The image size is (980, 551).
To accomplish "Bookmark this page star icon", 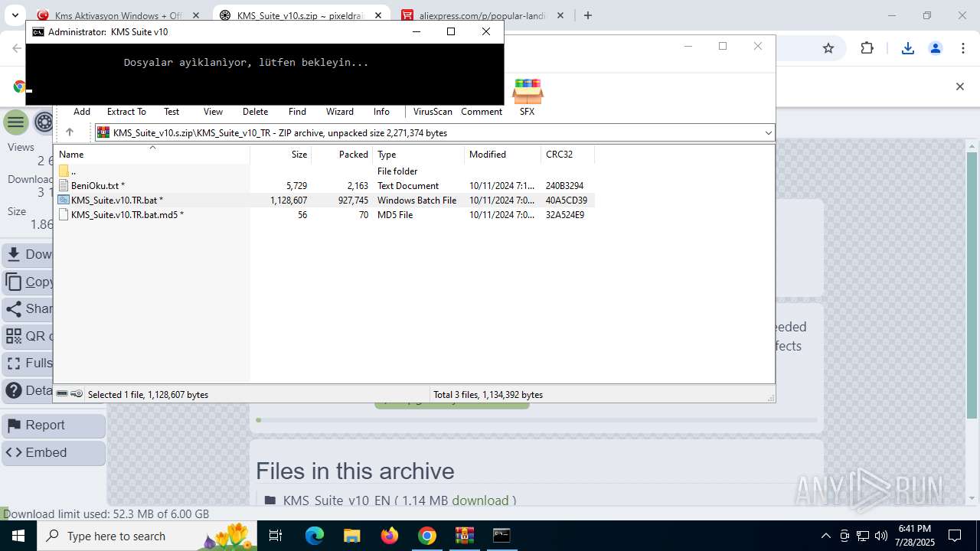I will (828, 48).
